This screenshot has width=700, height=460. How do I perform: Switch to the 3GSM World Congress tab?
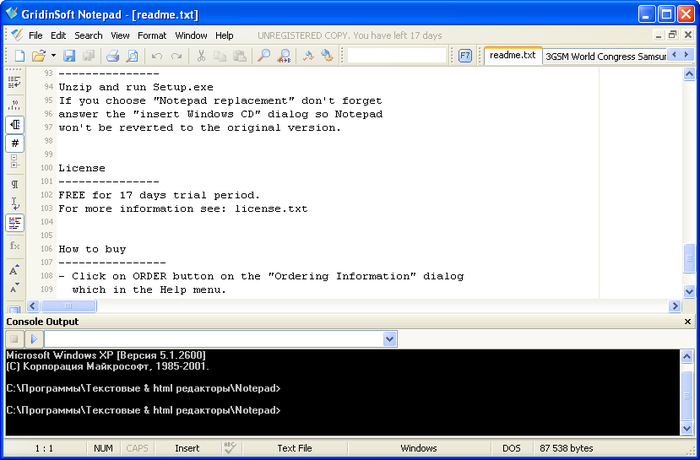pyautogui.click(x=605, y=57)
